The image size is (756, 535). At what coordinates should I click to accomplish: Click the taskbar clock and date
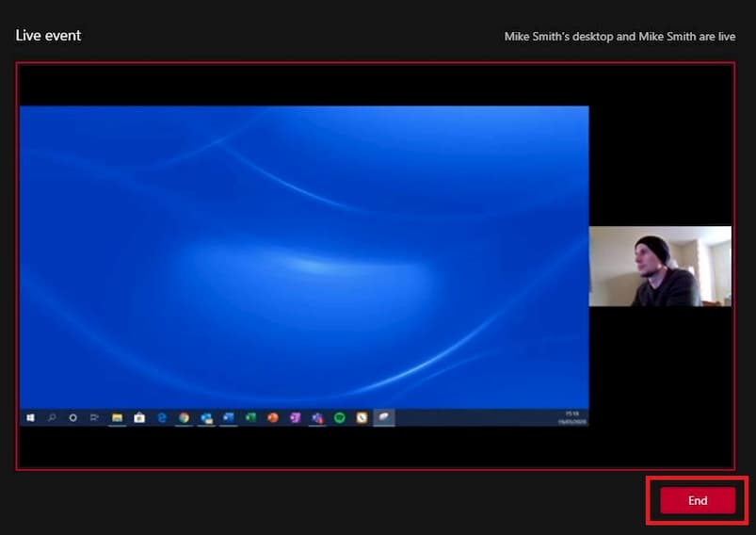[572, 418]
